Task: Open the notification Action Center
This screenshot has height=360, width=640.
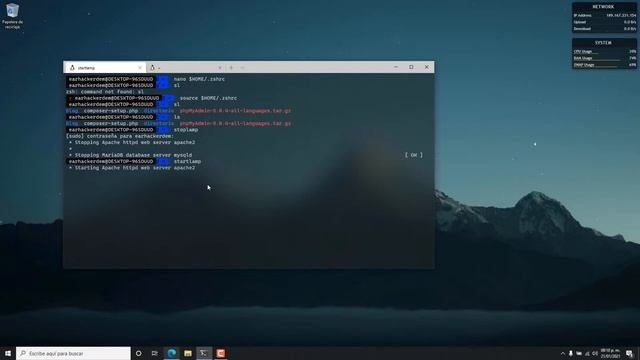Action: (629, 353)
